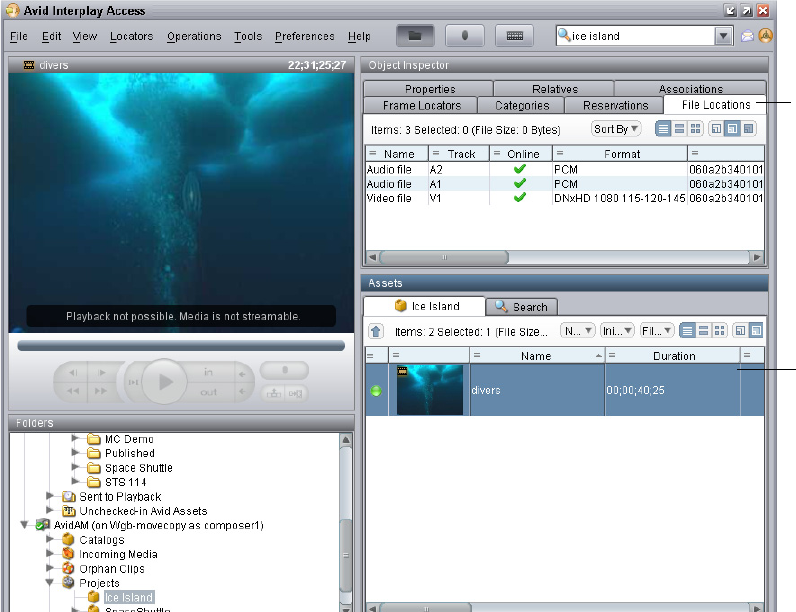Viewport: 796px width, 612px height.
Task: Switch to the Search tab in Assets
Action: (522, 307)
